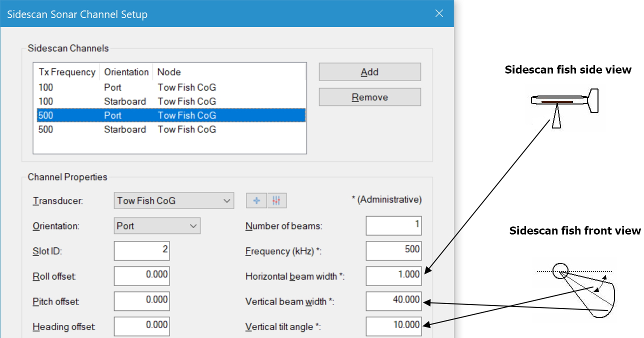Sort by the Orientation column header
The height and width of the screenshot is (338, 644).
point(126,72)
